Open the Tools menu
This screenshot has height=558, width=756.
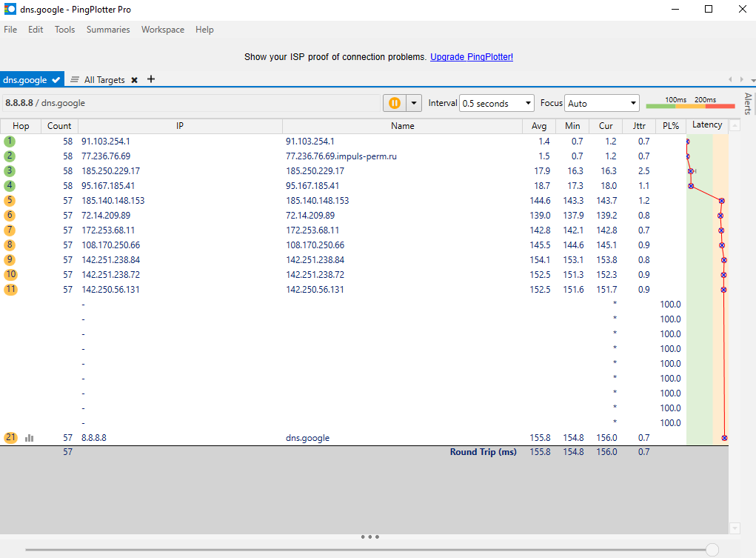[64, 30]
